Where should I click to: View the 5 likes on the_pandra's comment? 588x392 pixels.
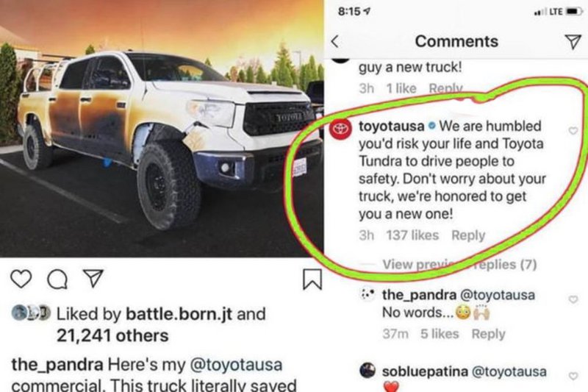pyautogui.click(x=440, y=334)
